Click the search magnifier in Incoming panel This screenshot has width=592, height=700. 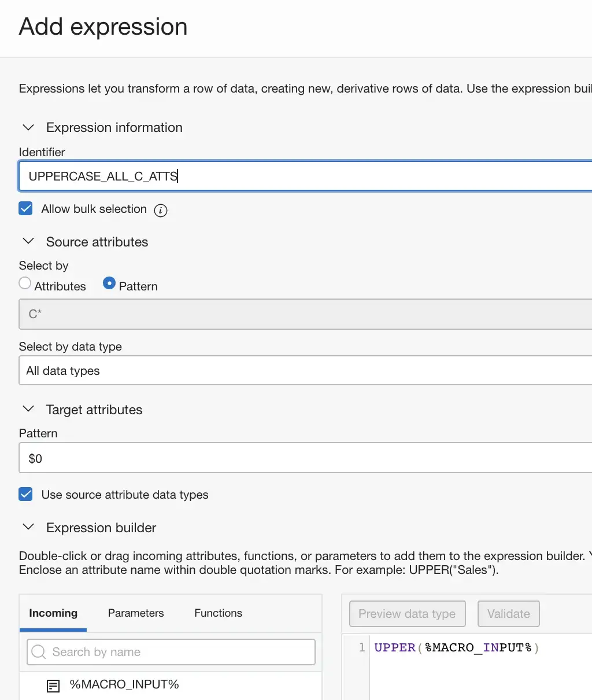pos(38,651)
